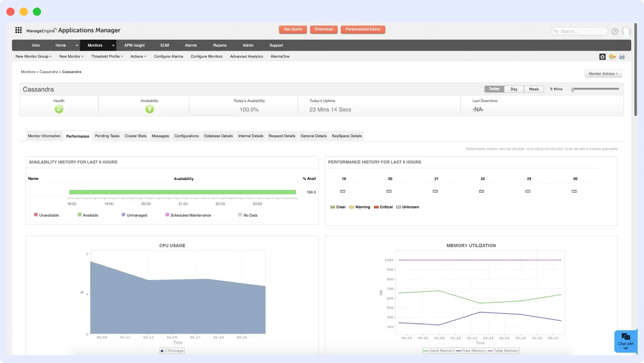Click the dark shutter refresh icon

point(602,57)
